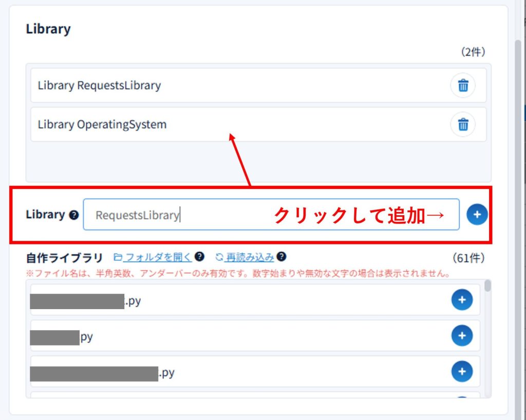Show help for the Library field

[x=73, y=215]
